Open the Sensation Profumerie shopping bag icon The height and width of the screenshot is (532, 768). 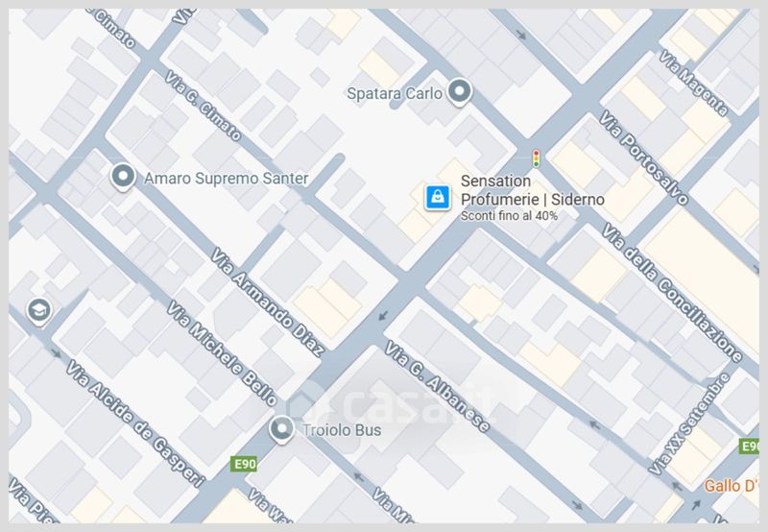pyautogui.click(x=438, y=198)
